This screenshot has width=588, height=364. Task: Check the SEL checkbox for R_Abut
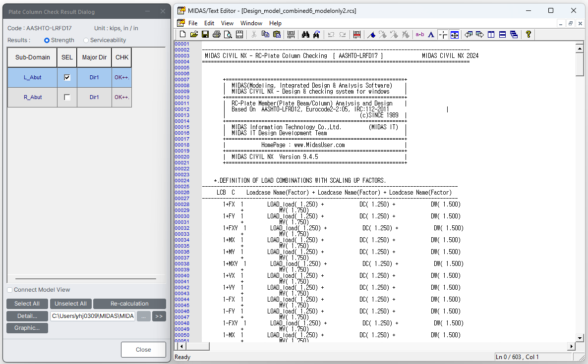[67, 98]
